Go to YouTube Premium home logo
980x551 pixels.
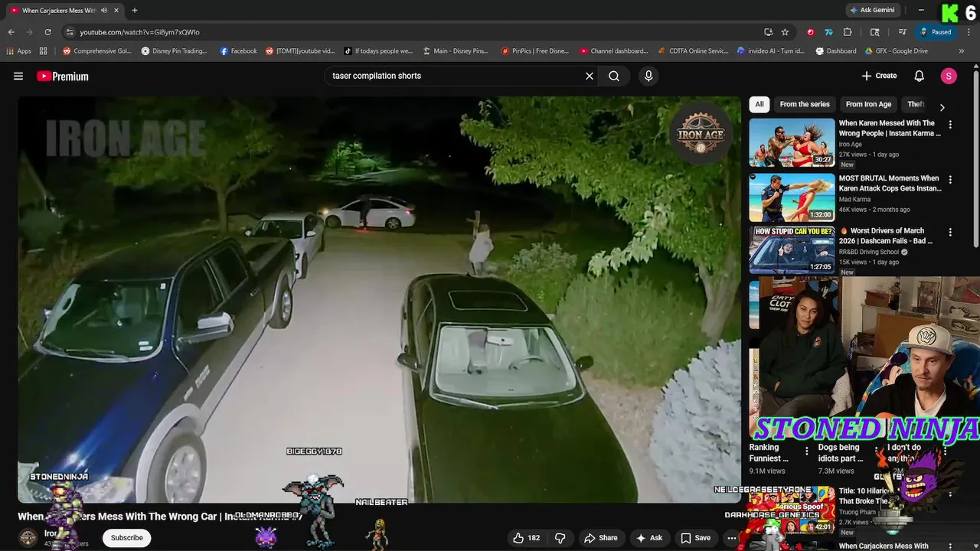tap(63, 76)
